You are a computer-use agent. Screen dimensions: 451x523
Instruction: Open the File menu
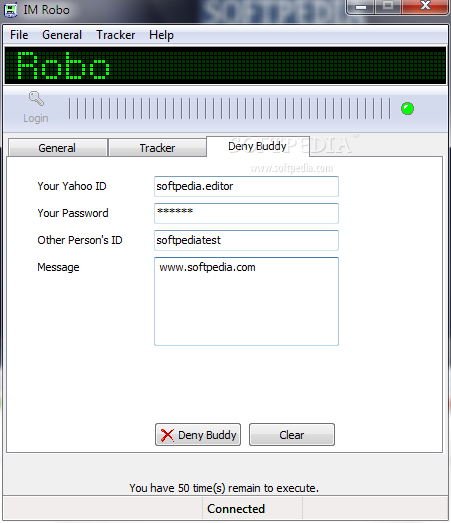[x=19, y=35]
